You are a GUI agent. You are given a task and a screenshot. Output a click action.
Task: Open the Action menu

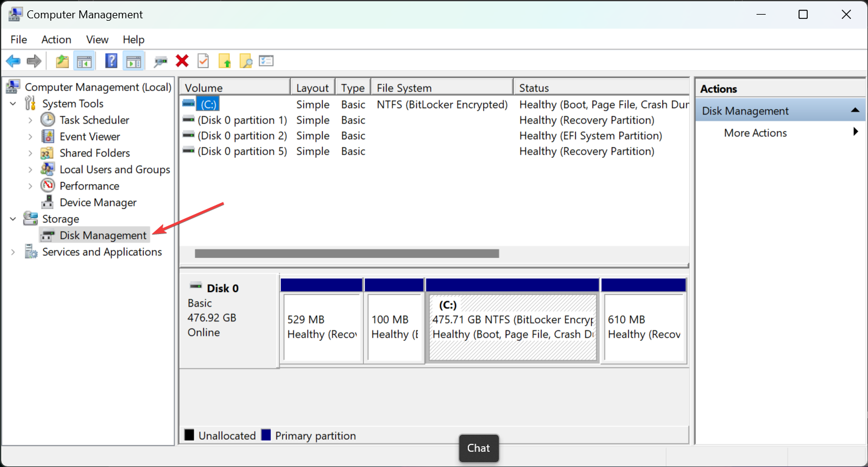point(56,40)
